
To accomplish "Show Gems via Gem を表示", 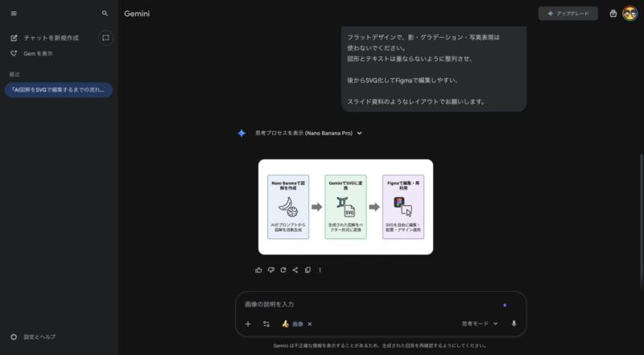I will tap(31, 53).
